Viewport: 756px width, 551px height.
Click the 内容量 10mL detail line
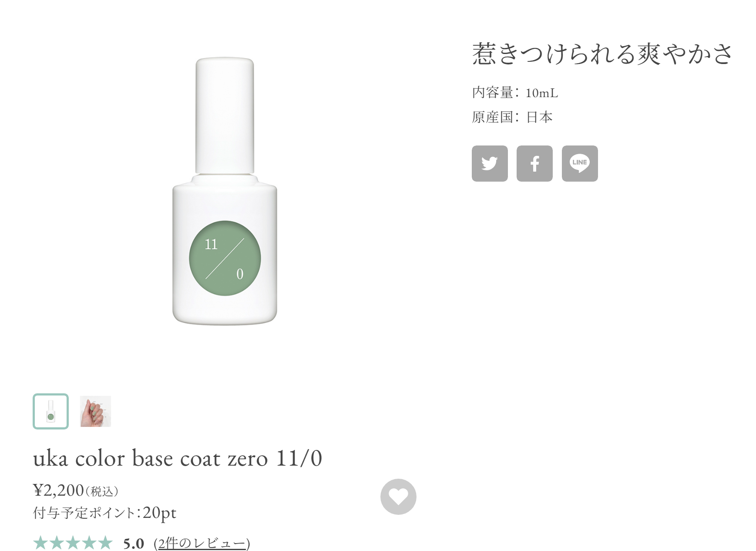tap(515, 93)
